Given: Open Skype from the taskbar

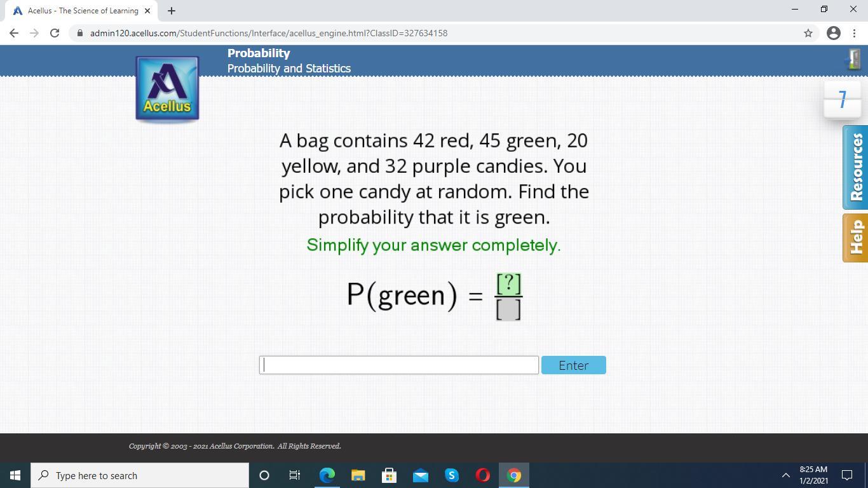Looking at the screenshot, I should coord(451,475).
